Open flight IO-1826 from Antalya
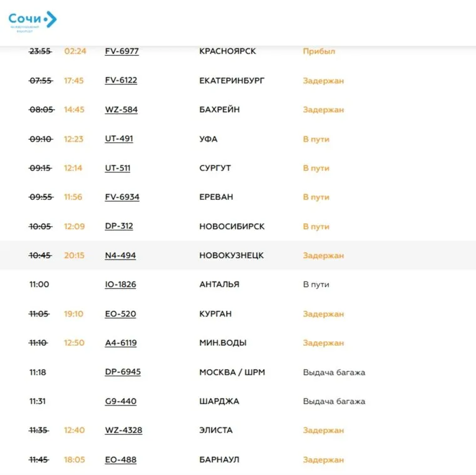The height and width of the screenshot is (475, 476). (x=120, y=284)
